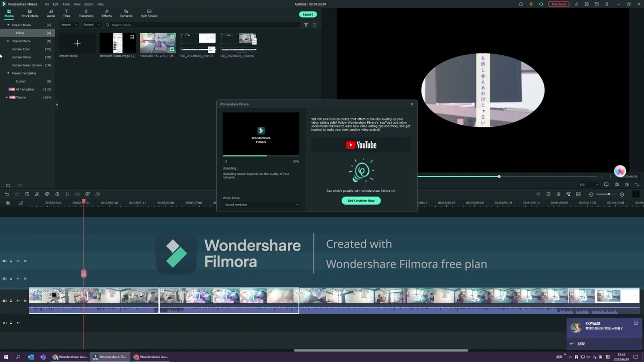
Task: Click the Import Media plus tile
Action: pyautogui.click(x=77, y=43)
